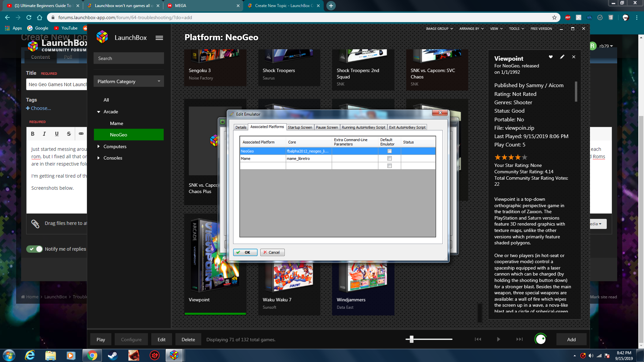
Task: Expand the Computers tree node
Action: (99, 146)
